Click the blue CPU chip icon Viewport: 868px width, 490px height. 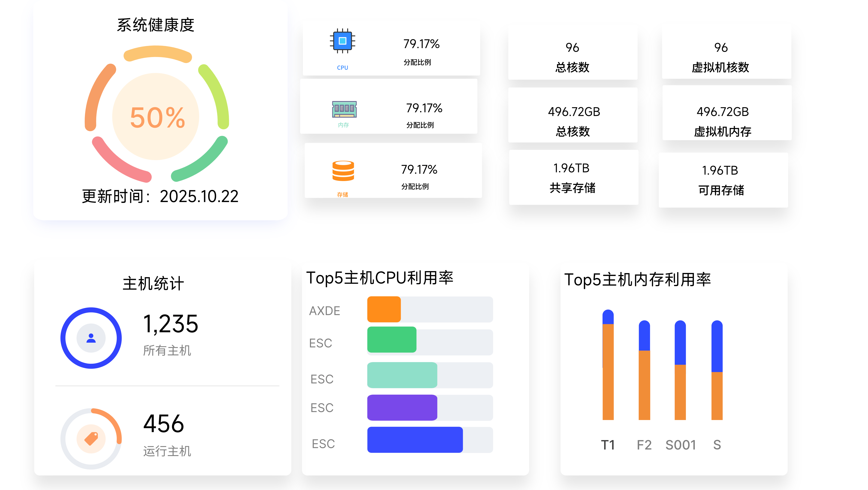coord(342,41)
